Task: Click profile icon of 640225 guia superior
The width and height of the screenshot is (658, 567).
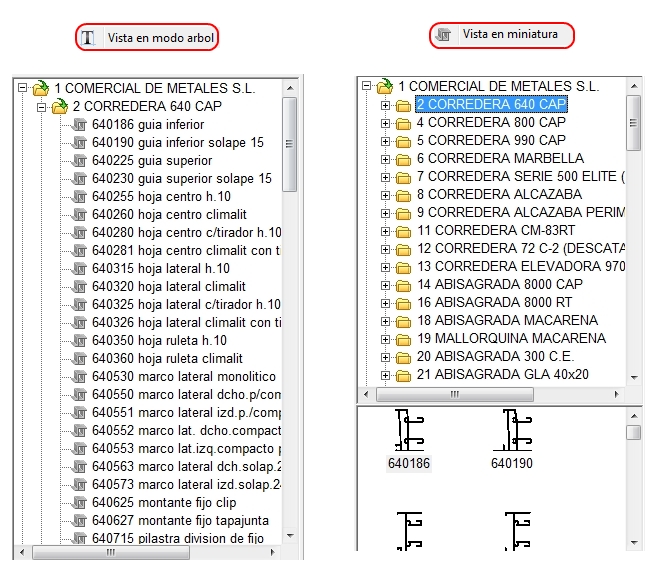Action: 79,161
